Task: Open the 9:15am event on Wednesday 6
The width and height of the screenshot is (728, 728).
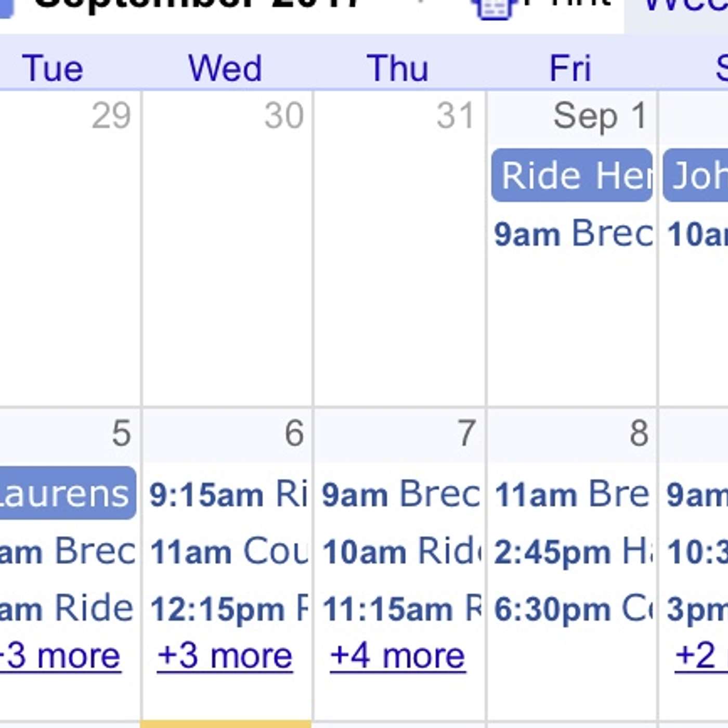Action: pyautogui.click(x=228, y=494)
